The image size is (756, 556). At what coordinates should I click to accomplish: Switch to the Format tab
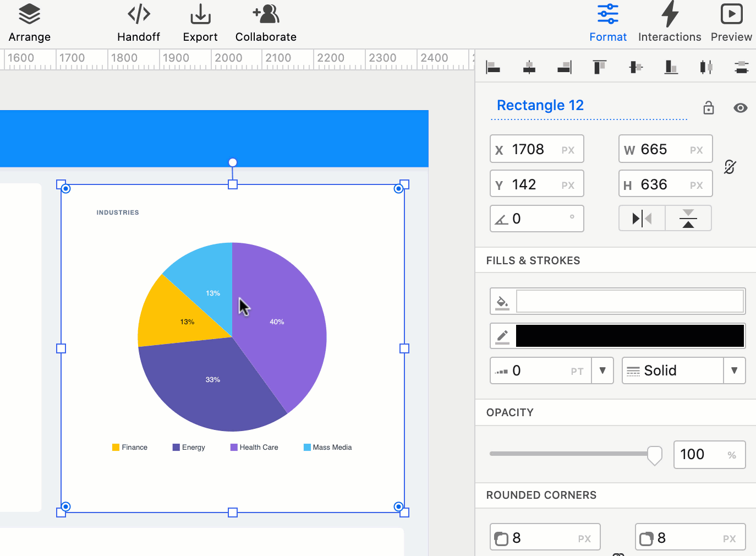608,23
